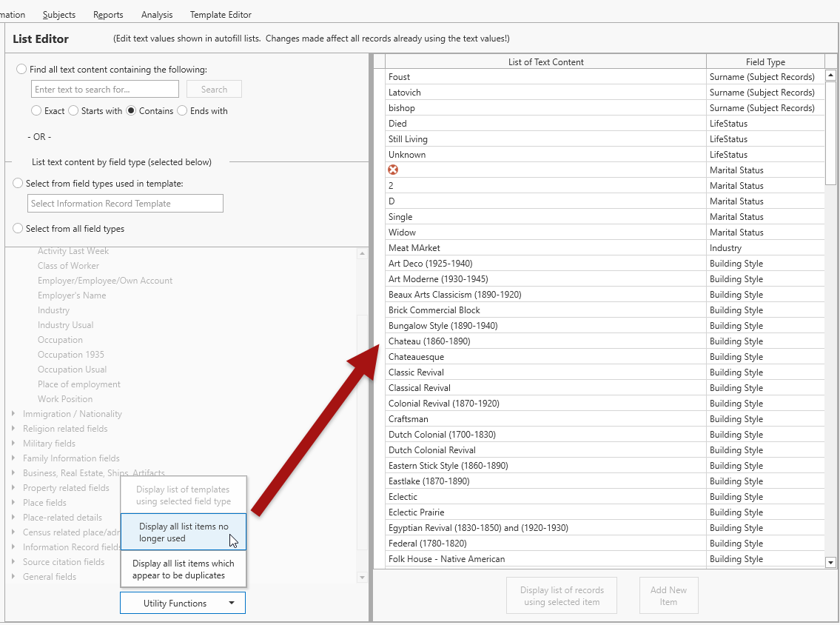Choose the 'Exact' match radio button
The width and height of the screenshot is (840, 625).
[36, 111]
